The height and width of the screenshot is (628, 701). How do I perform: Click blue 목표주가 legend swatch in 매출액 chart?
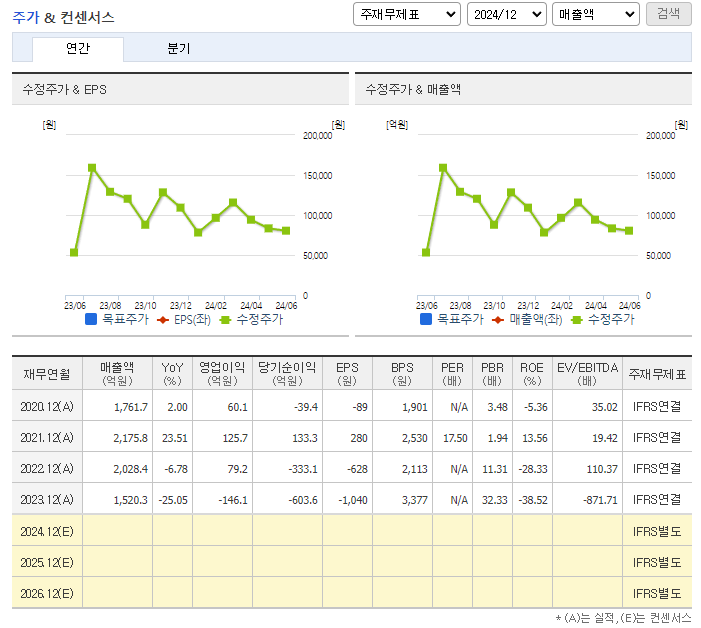426,319
